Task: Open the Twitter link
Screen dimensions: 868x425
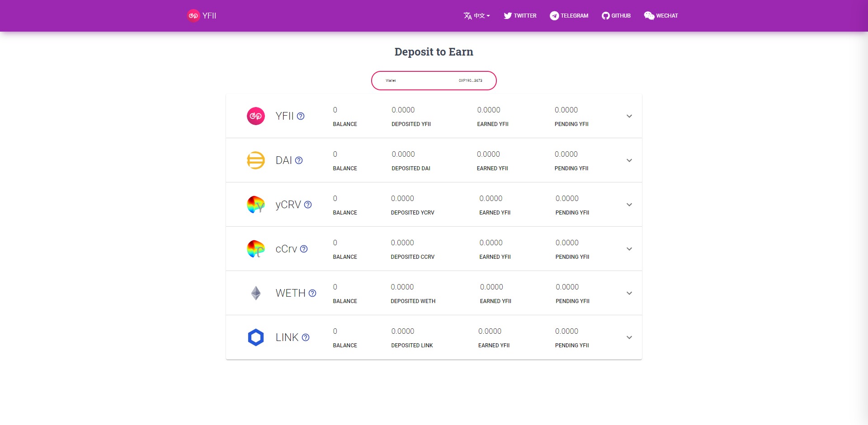Action: 520,16
